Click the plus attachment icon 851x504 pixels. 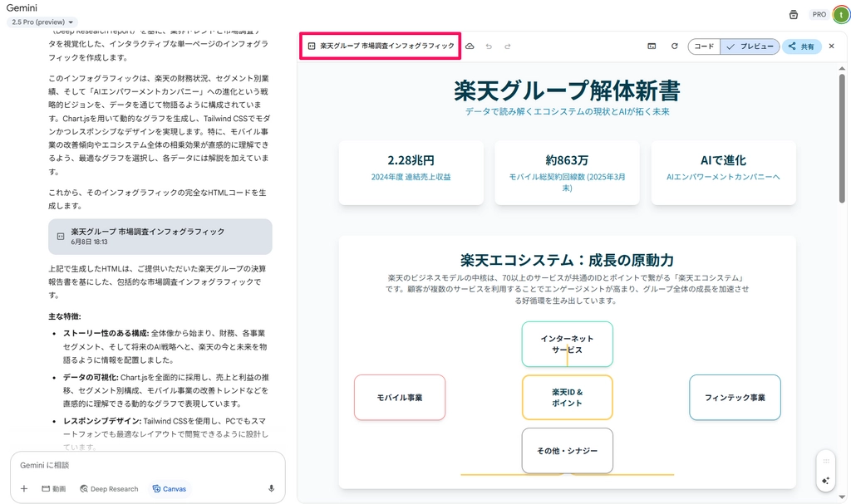click(24, 489)
